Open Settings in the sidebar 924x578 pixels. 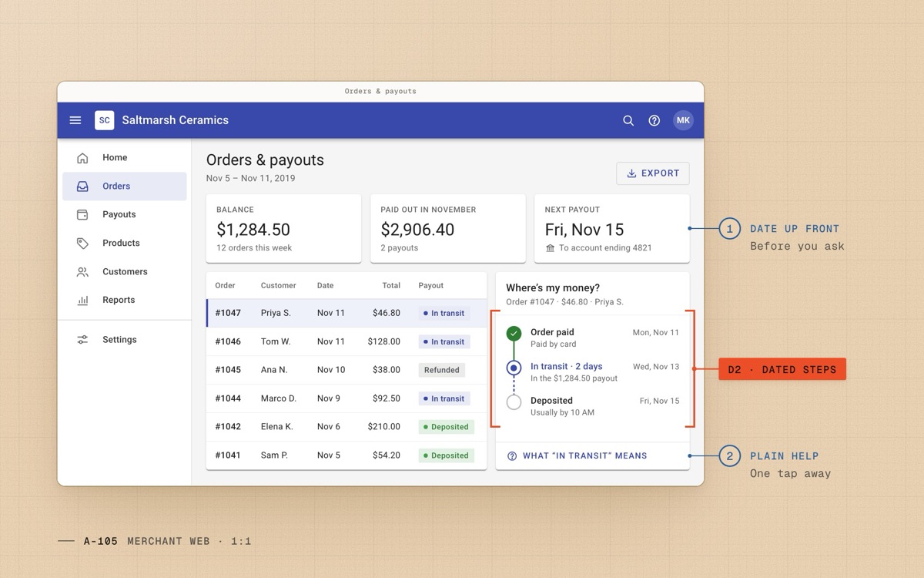(125, 340)
